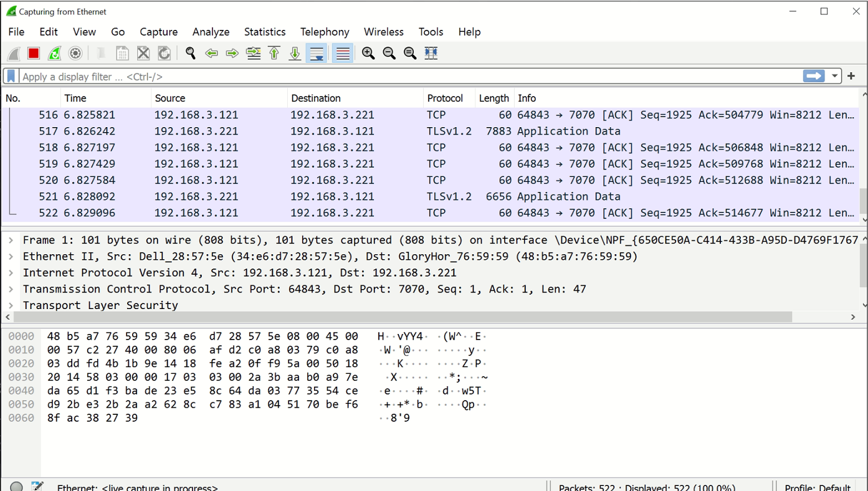The height and width of the screenshot is (491, 868).
Task: Zoom out the main window text
Action: click(x=389, y=54)
